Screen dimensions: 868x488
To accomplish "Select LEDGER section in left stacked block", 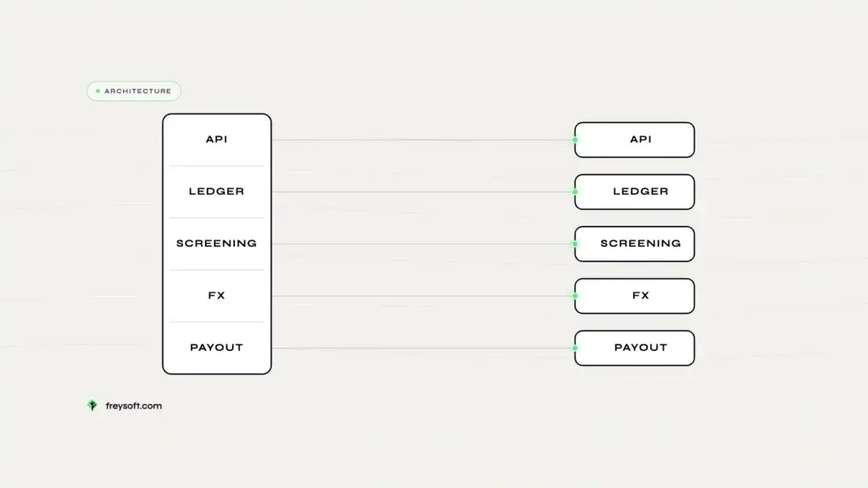I will pos(217,191).
